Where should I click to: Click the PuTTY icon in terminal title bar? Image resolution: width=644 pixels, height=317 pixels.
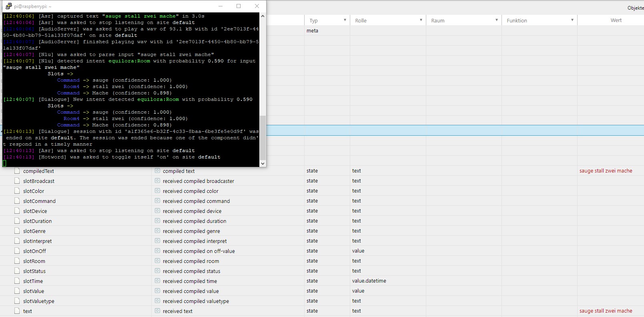click(8, 6)
